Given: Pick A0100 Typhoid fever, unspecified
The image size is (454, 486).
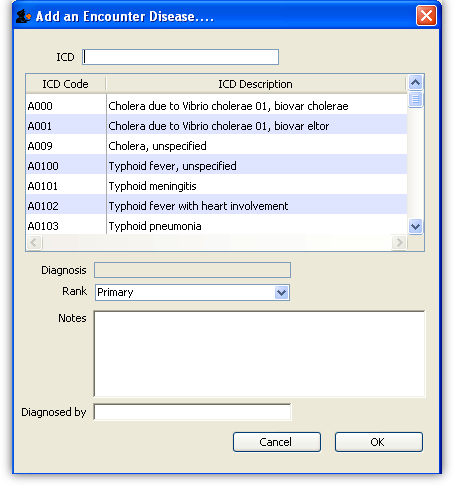Looking at the screenshot, I should point(216,166).
